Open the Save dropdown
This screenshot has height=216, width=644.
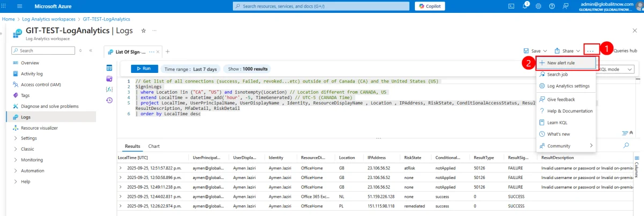tap(535, 51)
